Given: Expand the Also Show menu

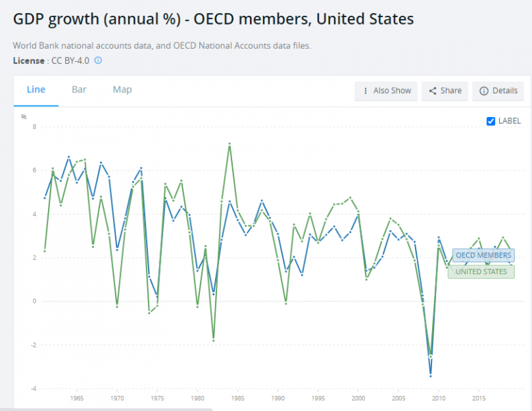Looking at the screenshot, I should 386,90.
